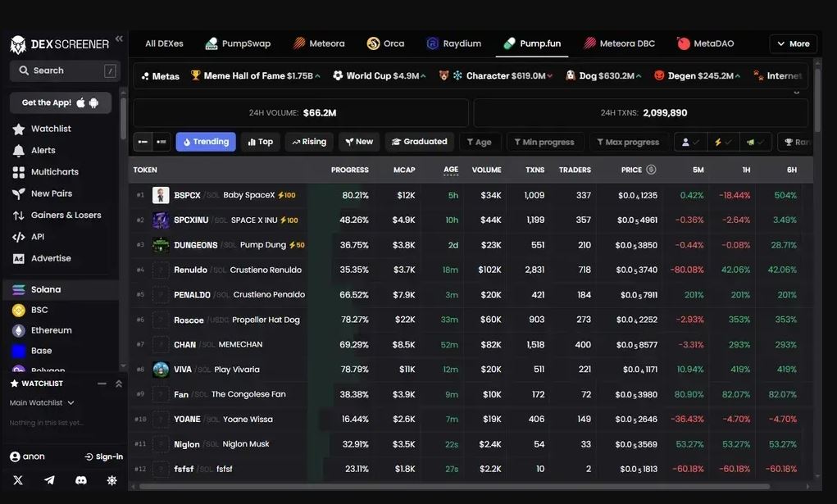Image resolution: width=837 pixels, height=504 pixels.
Task: Click the VIVA token avatar
Action: coord(161,369)
